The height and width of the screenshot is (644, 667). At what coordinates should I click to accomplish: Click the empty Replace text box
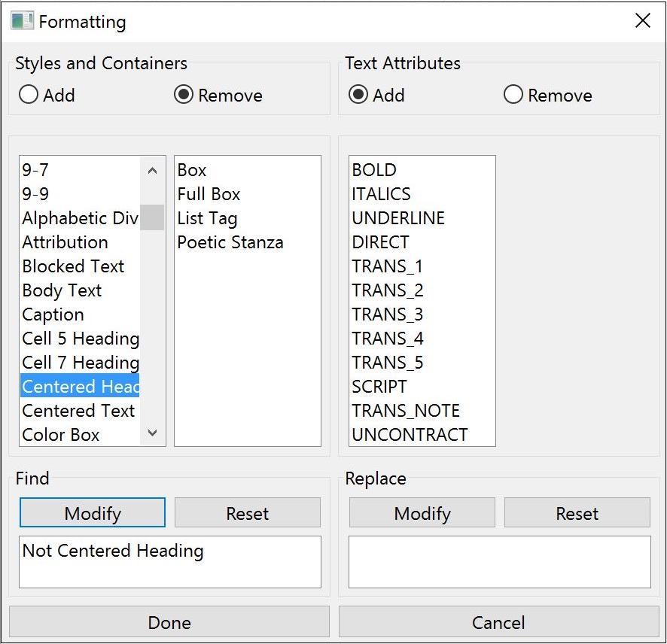click(x=499, y=561)
